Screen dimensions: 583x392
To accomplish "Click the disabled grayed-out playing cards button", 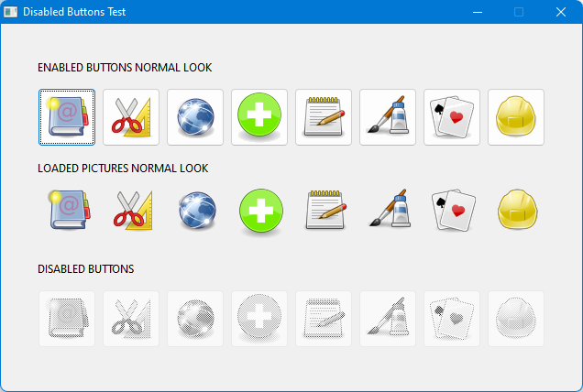I will click(452, 319).
